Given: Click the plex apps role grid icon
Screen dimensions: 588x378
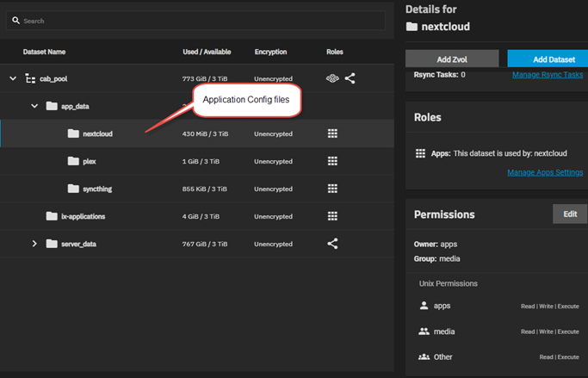Looking at the screenshot, I should 332,161.
